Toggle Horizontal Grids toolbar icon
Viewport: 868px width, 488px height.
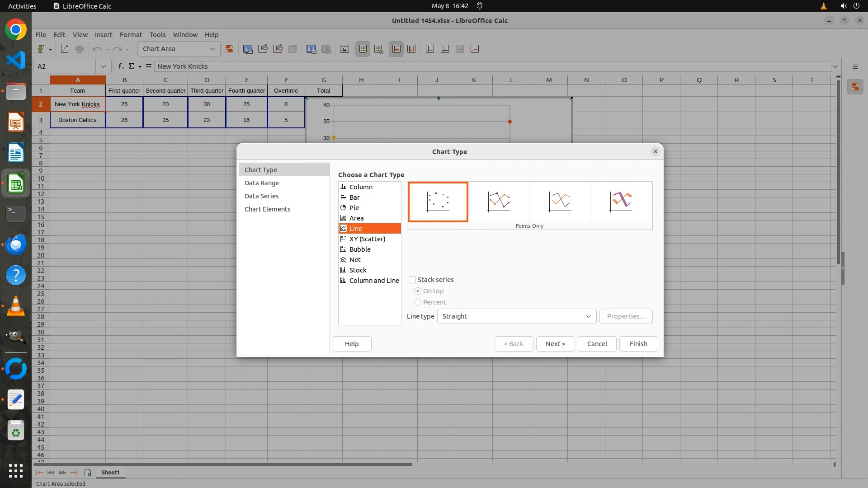pos(396,49)
